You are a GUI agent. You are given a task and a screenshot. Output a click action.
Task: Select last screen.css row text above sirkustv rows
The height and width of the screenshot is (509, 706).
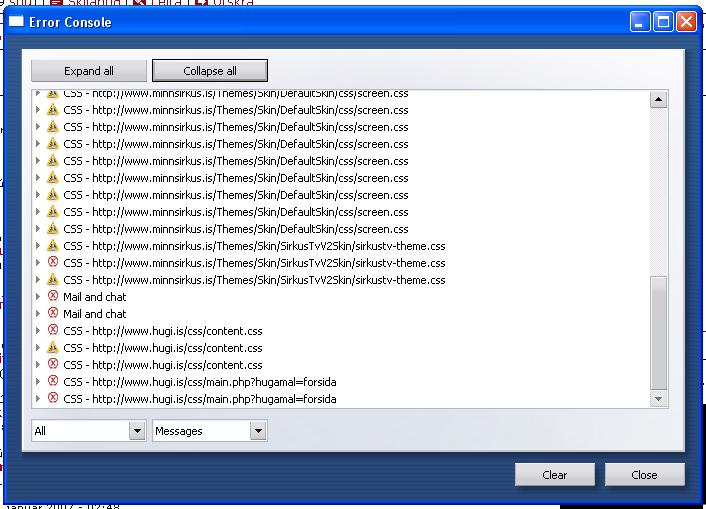pos(235,229)
